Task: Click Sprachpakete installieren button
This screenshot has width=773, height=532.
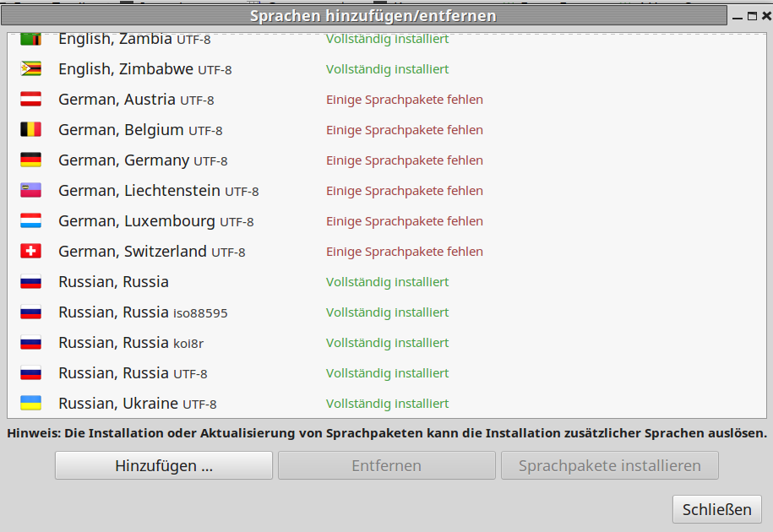Action: (609, 465)
